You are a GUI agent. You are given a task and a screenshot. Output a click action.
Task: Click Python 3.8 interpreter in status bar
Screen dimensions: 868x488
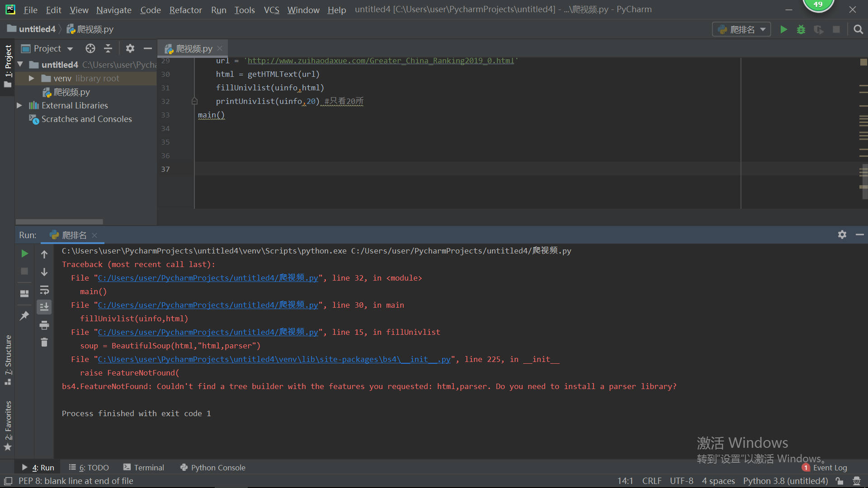pos(785,481)
